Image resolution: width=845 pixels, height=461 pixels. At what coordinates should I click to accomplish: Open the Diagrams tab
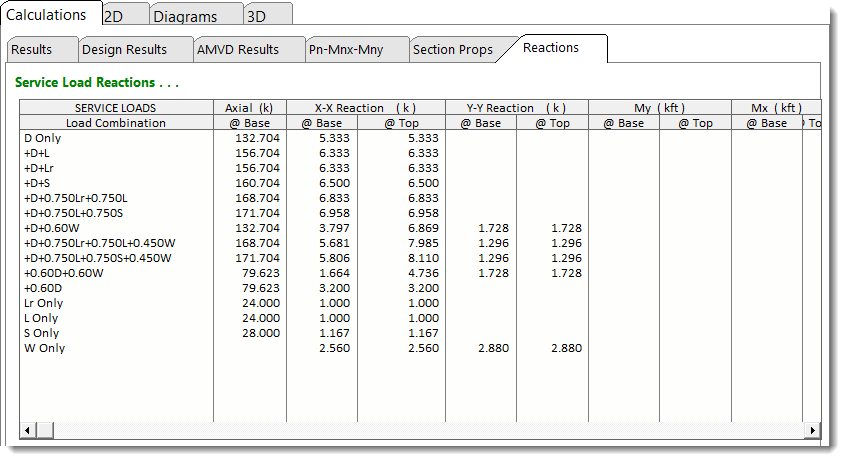[x=185, y=16]
